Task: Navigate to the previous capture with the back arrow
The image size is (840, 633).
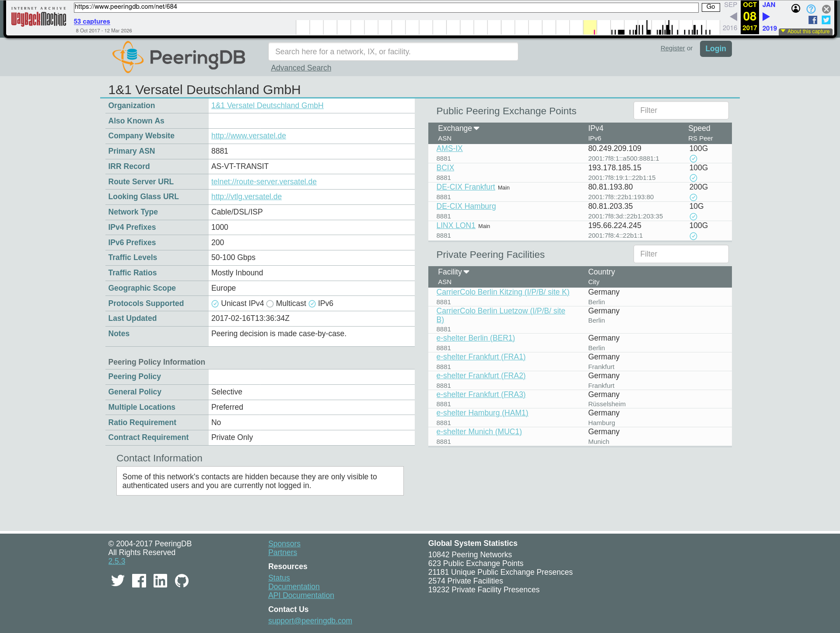Action: click(x=733, y=16)
